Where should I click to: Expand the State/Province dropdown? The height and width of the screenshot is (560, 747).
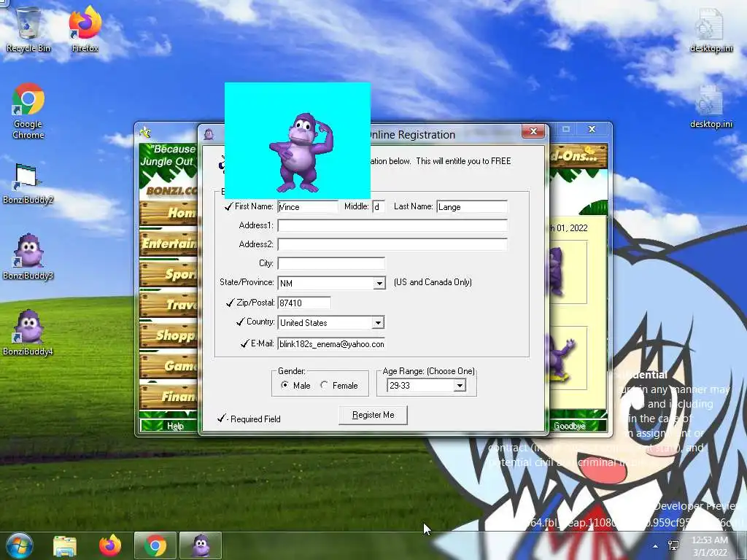pos(379,284)
